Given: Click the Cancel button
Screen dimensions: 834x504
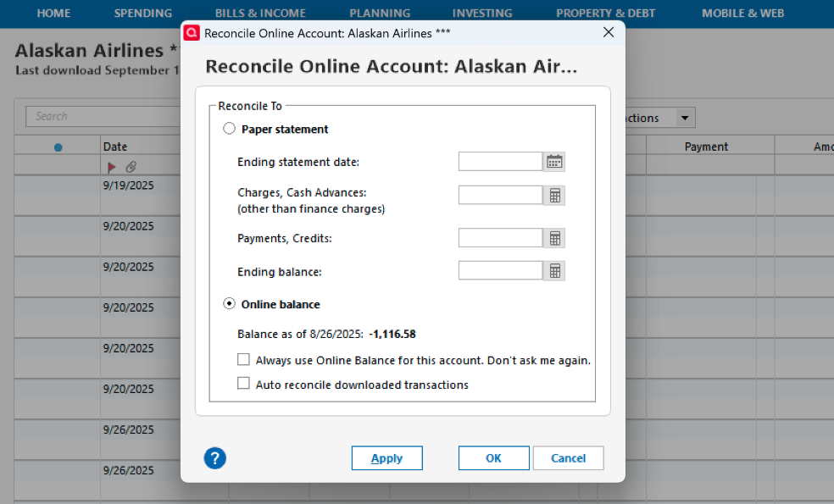Looking at the screenshot, I should click(568, 457).
